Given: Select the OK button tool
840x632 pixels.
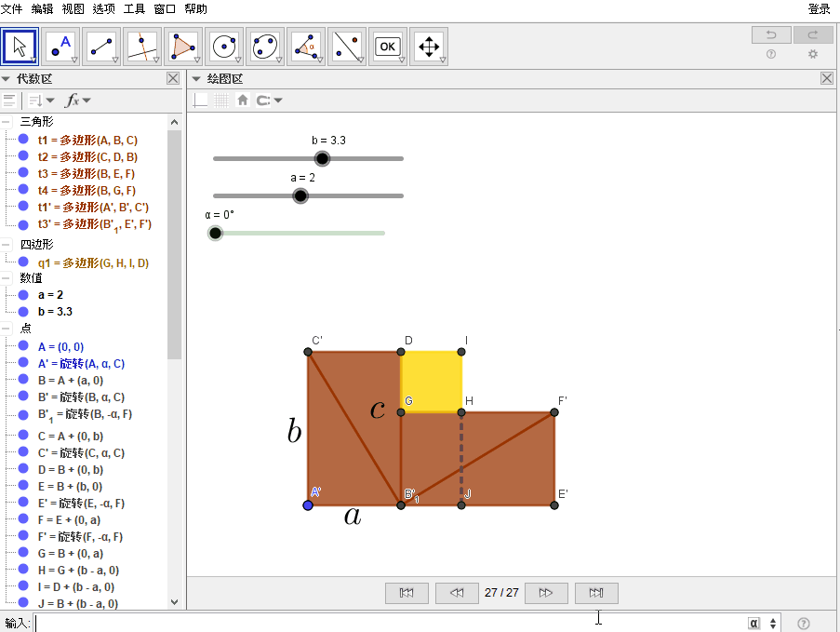Looking at the screenshot, I should [388, 47].
